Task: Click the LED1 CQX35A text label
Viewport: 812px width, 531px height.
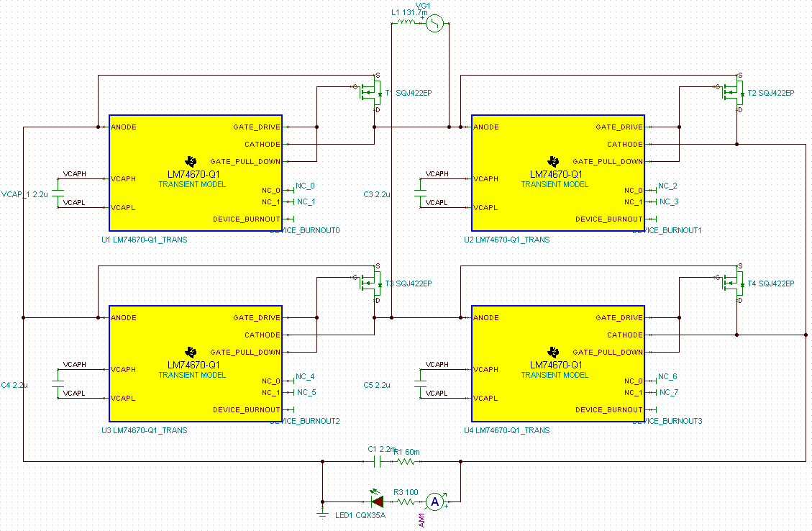Action: pyautogui.click(x=360, y=515)
